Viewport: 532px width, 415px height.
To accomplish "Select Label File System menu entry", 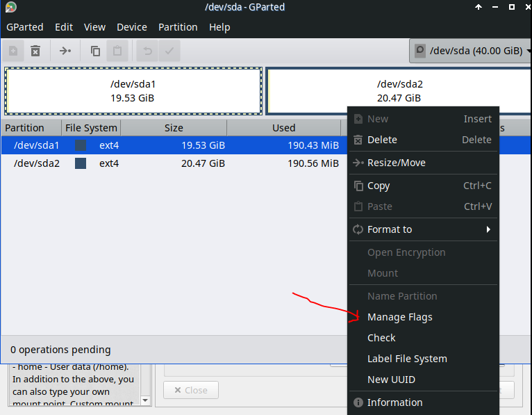I will click(423, 359).
